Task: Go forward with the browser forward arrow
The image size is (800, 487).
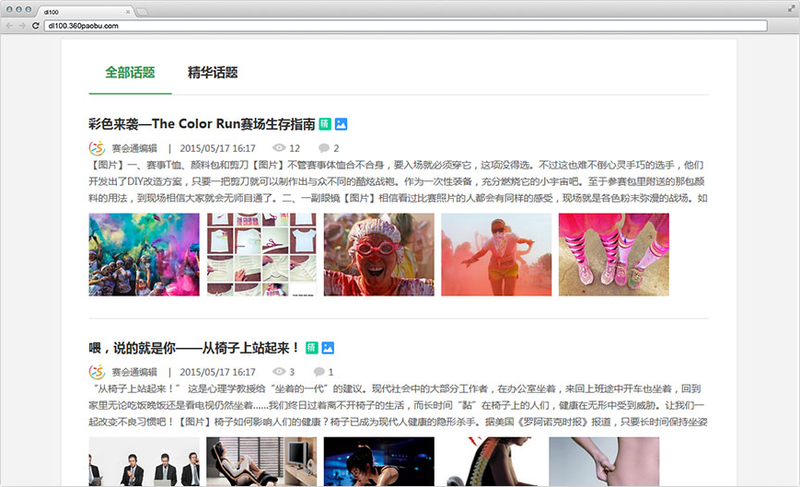Action: click(22, 25)
